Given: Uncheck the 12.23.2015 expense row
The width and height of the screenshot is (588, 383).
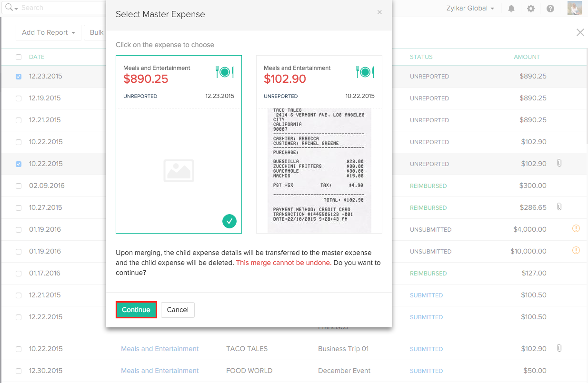Looking at the screenshot, I should 18,76.
